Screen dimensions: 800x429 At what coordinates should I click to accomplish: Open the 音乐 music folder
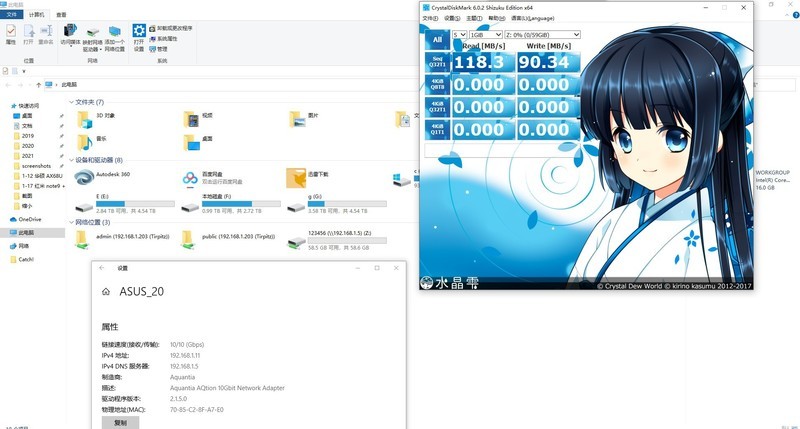tap(92, 142)
